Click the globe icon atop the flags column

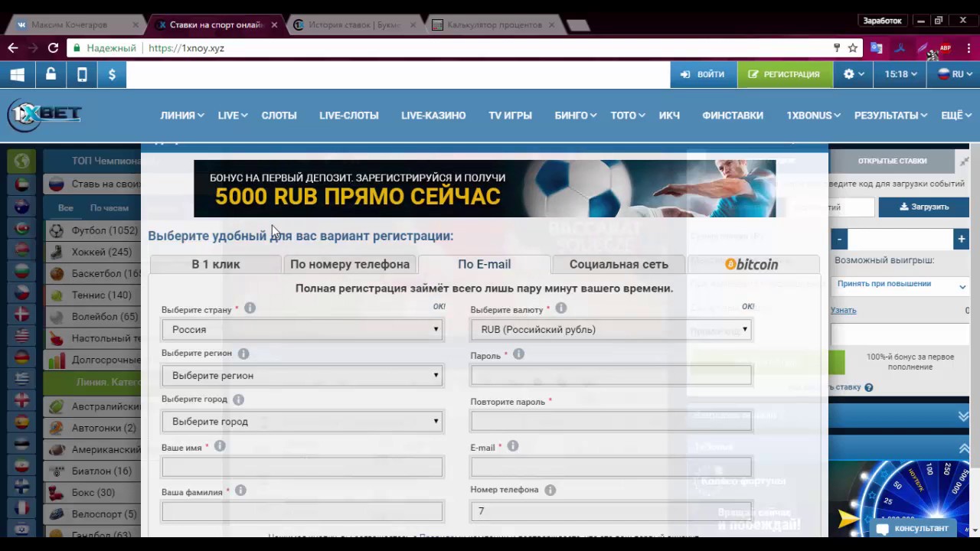tap(21, 161)
